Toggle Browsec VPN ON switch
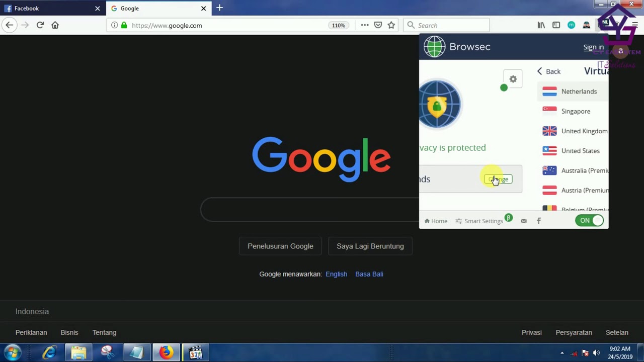 coord(589,220)
